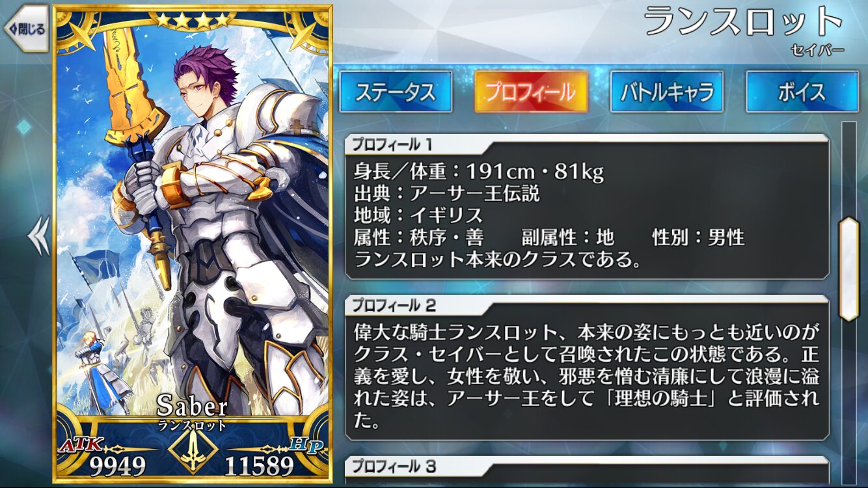This screenshot has height=488, width=868.
Task: Click the gold scrollbar handle
Action: 848,269
